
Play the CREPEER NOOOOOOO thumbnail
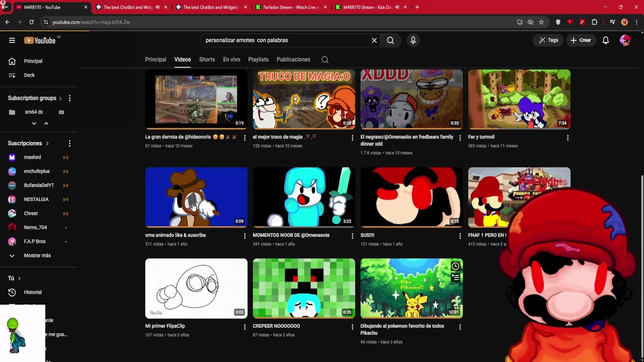click(304, 288)
